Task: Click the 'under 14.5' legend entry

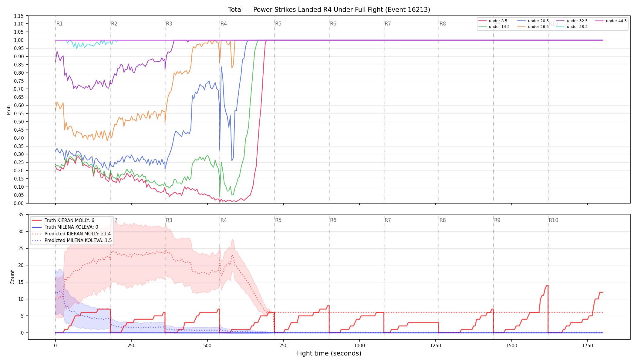Action: point(494,27)
